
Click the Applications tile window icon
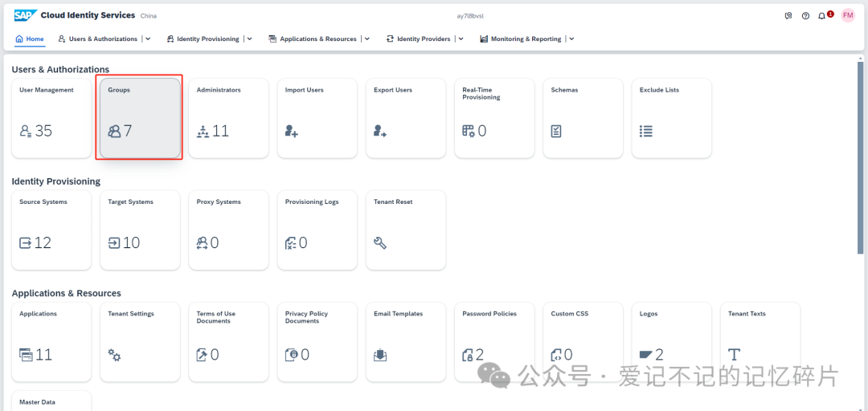26,355
